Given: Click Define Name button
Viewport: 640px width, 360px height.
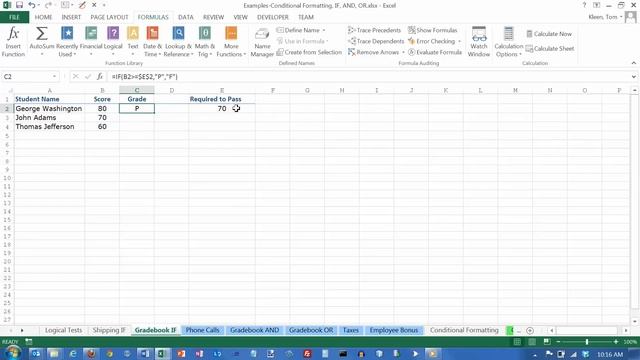Looking at the screenshot, I should (298, 30).
